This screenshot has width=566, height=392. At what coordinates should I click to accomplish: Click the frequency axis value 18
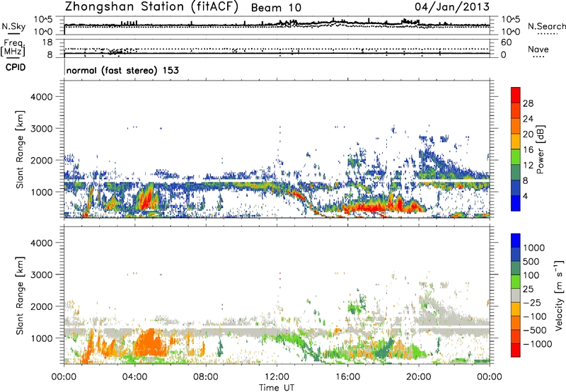pos(47,42)
